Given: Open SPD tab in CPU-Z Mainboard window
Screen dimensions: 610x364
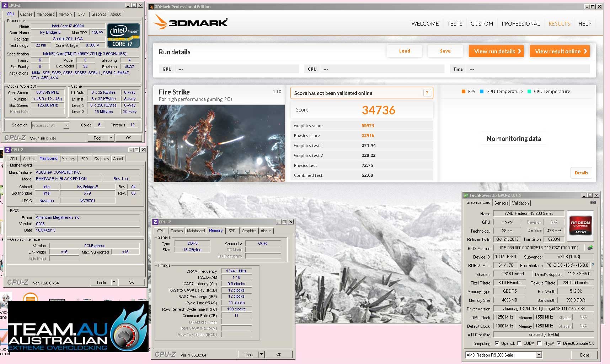Looking at the screenshot, I should pyautogui.click(x=84, y=159).
